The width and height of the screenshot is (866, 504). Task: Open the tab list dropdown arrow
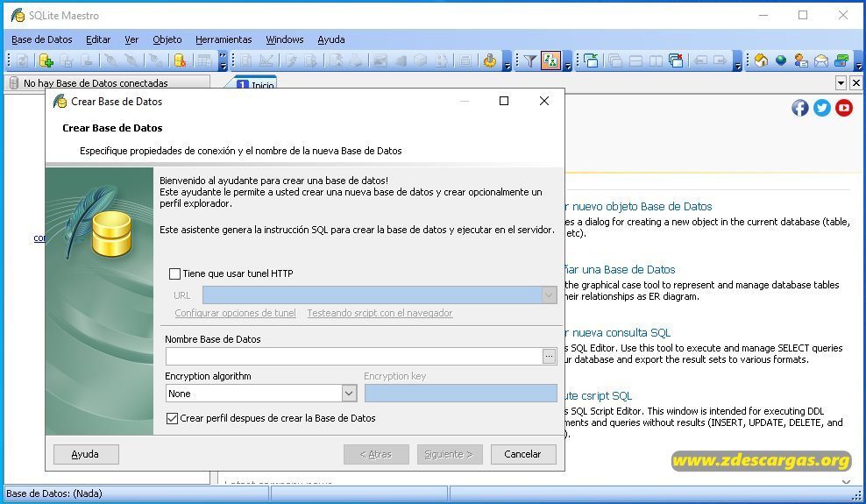[841, 83]
